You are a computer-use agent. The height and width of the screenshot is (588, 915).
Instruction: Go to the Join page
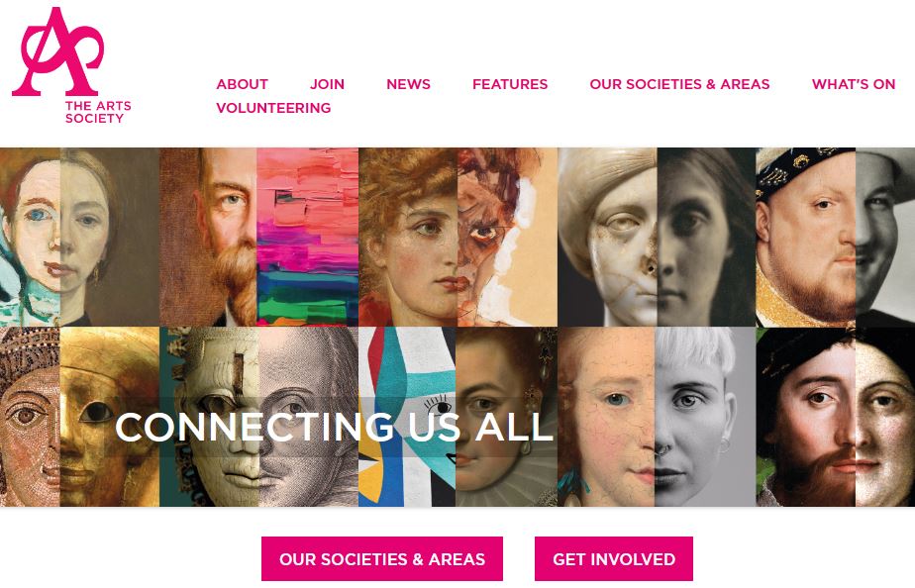327,84
